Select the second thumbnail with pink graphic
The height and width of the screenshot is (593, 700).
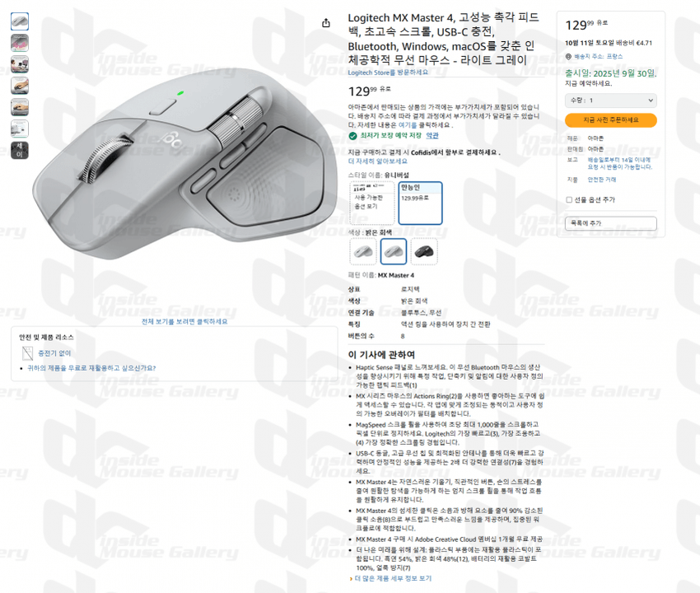[20, 43]
